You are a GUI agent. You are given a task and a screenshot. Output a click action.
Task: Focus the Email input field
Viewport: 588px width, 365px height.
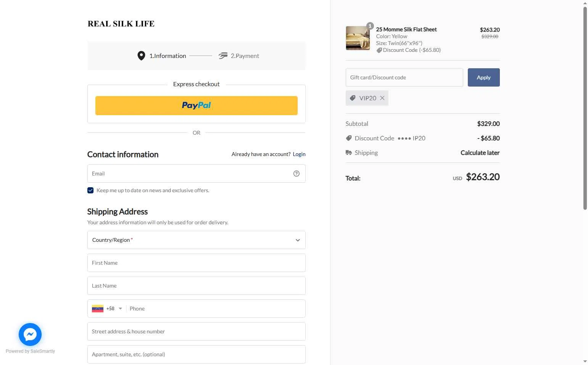[x=197, y=174]
